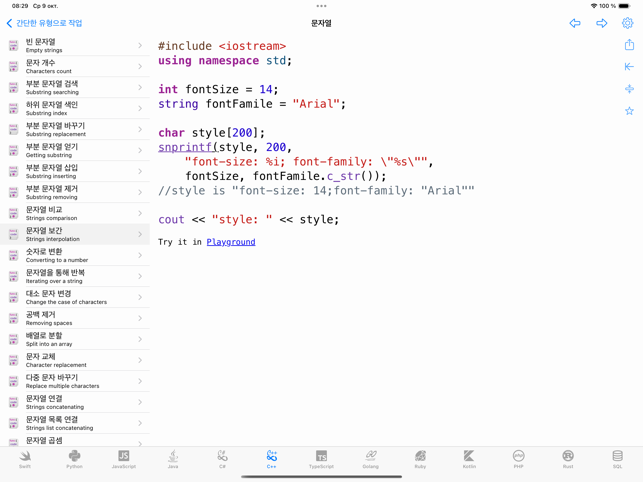
Task: Collapse sidebar with the arrow-to-line icon
Action: [x=629, y=66]
